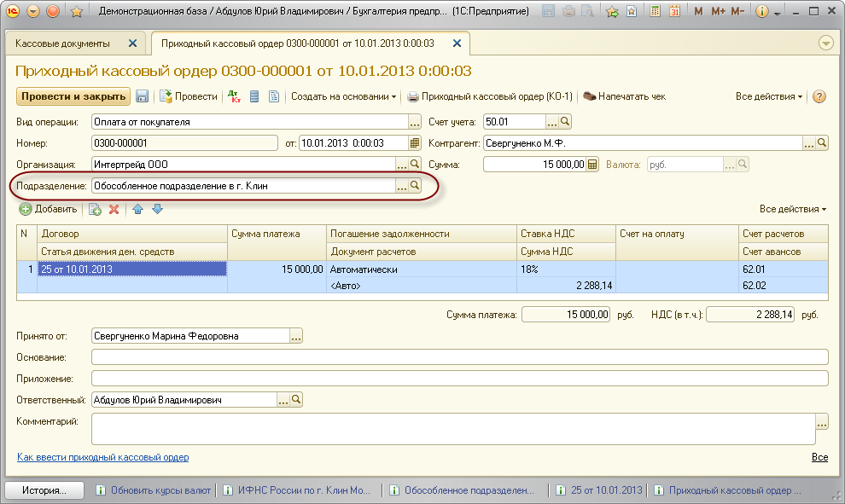Click orange back arrow main menu icon
Image resolution: width=845 pixels, height=504 pixels.
click(x=33, y=11)
